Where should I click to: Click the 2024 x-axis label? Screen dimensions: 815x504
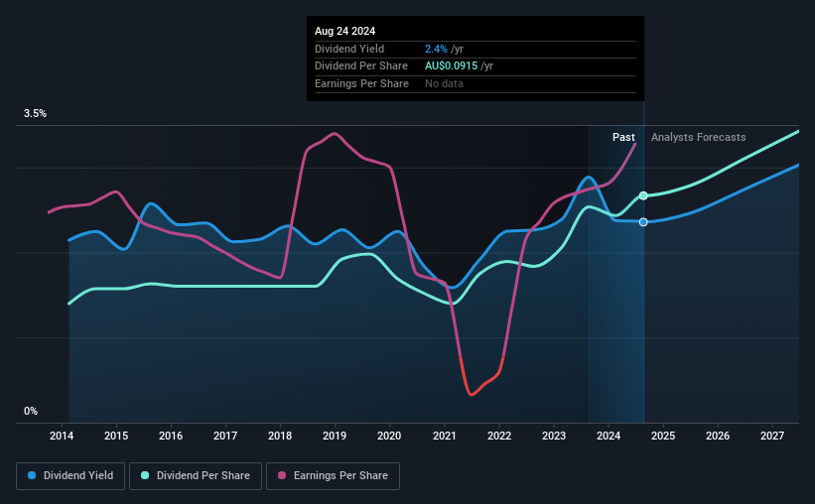pos(609,436)
